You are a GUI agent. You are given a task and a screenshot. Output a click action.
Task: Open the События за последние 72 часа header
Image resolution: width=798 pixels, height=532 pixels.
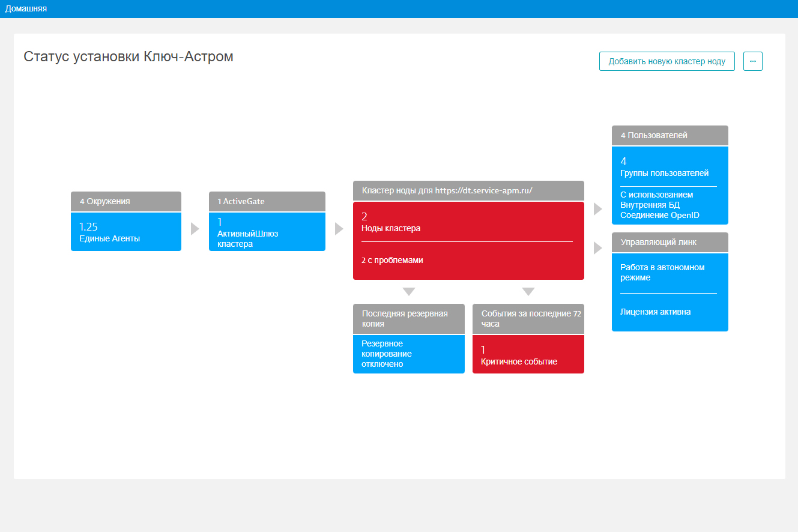pos(528,319)
